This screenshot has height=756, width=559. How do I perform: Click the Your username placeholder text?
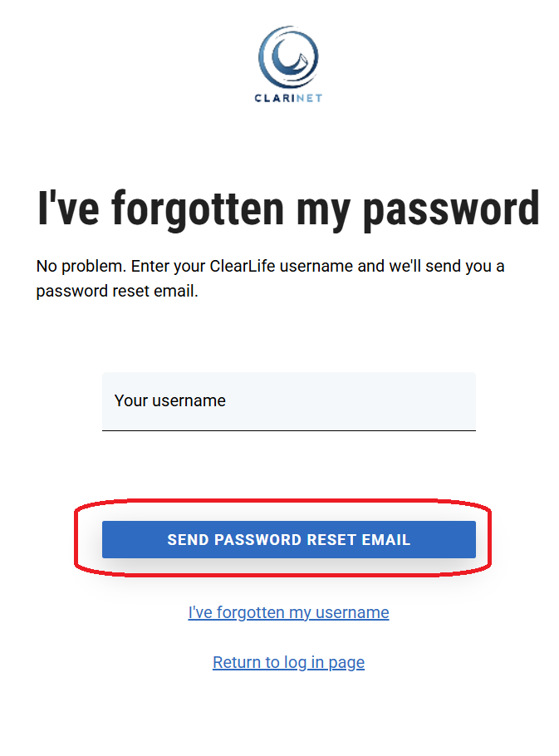(x=170, y=401)
